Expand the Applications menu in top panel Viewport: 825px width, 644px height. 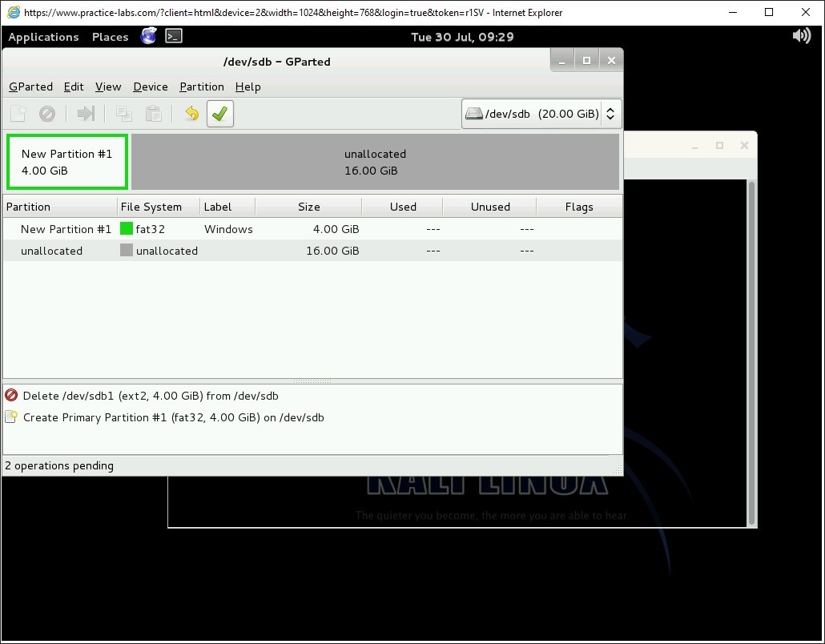(x=43, y=37)
